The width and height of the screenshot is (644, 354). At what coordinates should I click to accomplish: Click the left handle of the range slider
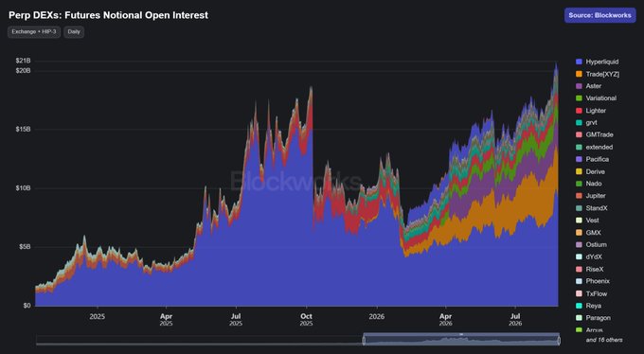(364, 341)
